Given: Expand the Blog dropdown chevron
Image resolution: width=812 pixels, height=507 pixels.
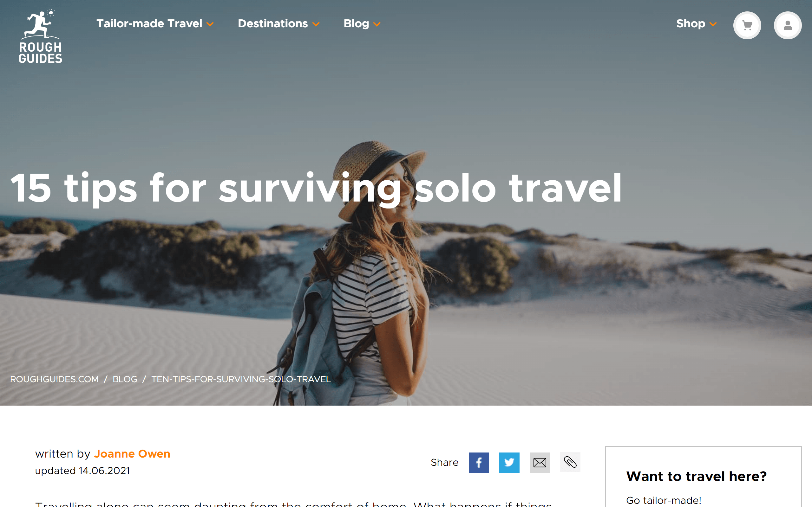Looking at the screenshot, I should coord(377,24).
